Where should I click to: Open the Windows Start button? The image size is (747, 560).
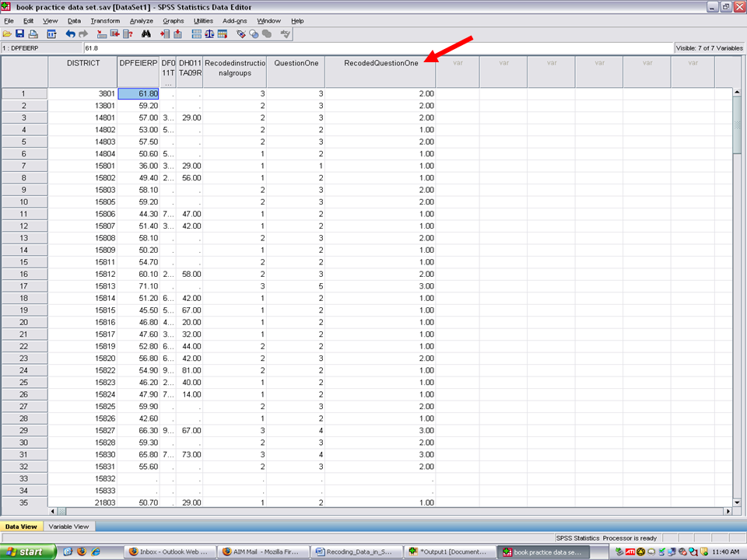coord(28,552)
